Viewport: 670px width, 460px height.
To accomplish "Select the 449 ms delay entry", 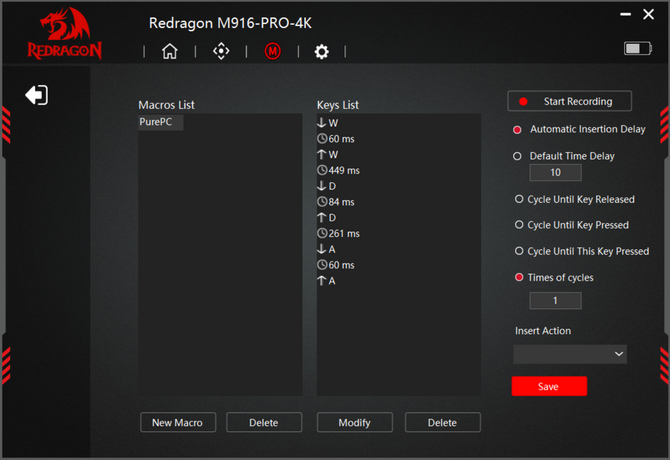I will click(x=338, y=170).
